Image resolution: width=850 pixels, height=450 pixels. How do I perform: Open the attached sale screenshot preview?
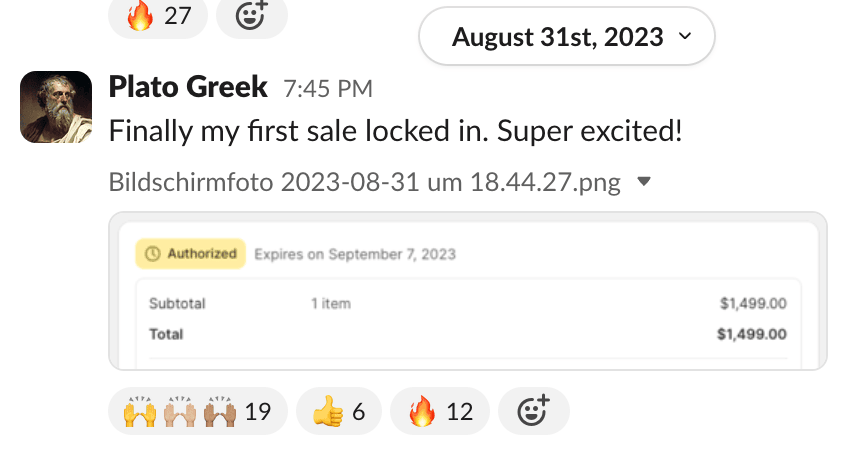click(467, 300)
